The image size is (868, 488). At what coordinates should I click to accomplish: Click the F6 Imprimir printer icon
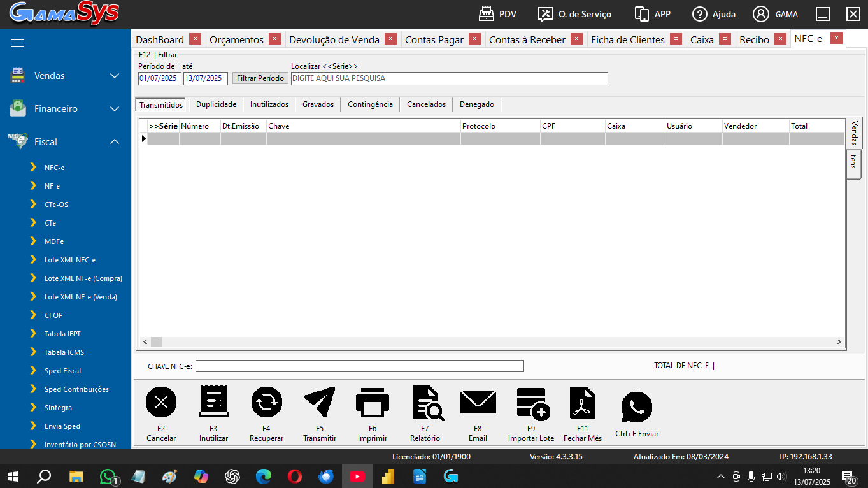tap(373, 403)
